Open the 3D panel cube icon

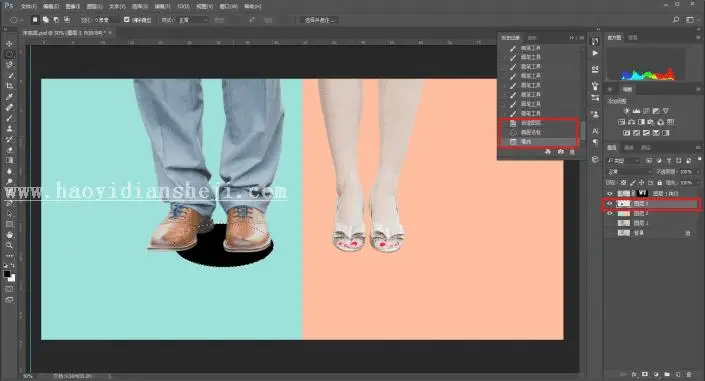(595, 159)
